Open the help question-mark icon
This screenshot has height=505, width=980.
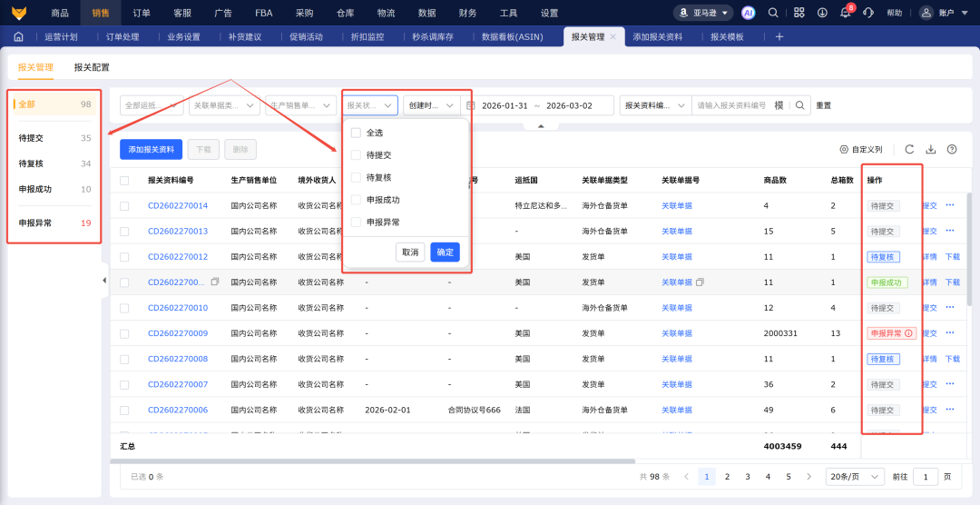pyautogui.click(x=952, y=149)
